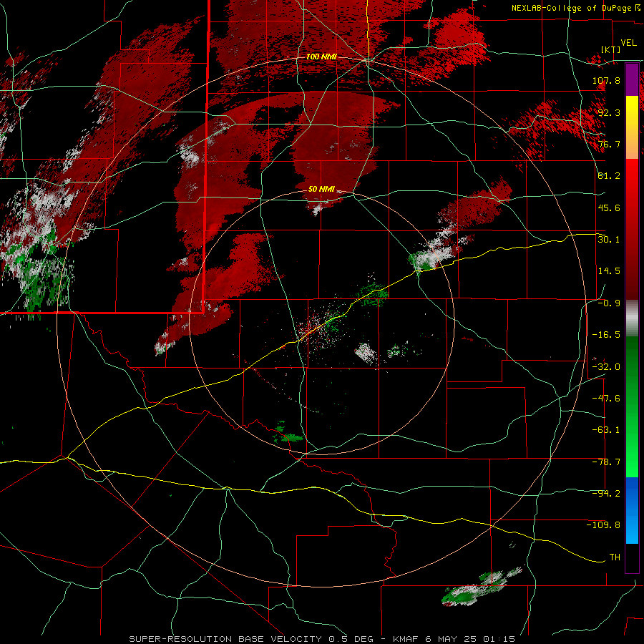The height and width of the screenshot is (644, 644).
Task: Click the 14.5 velocity scale value
Action: pos(609,271)
